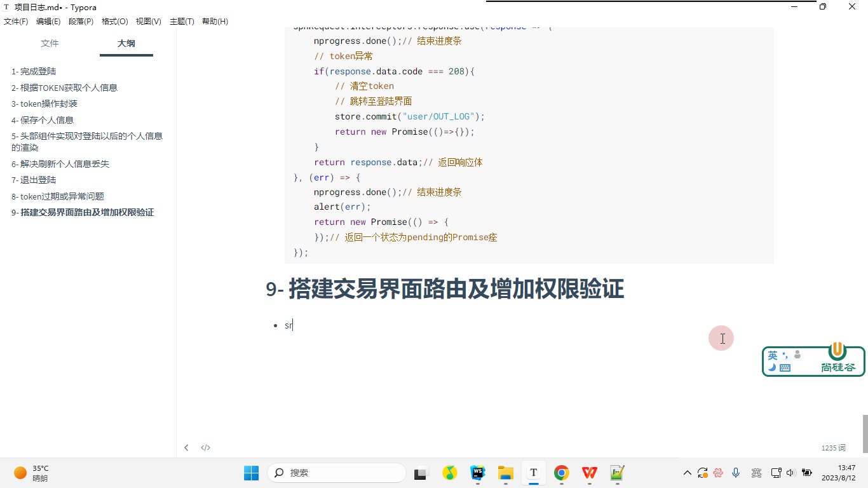Click the code line alert(err);
The image size is (868, 488).
click(x=342, y=207)
